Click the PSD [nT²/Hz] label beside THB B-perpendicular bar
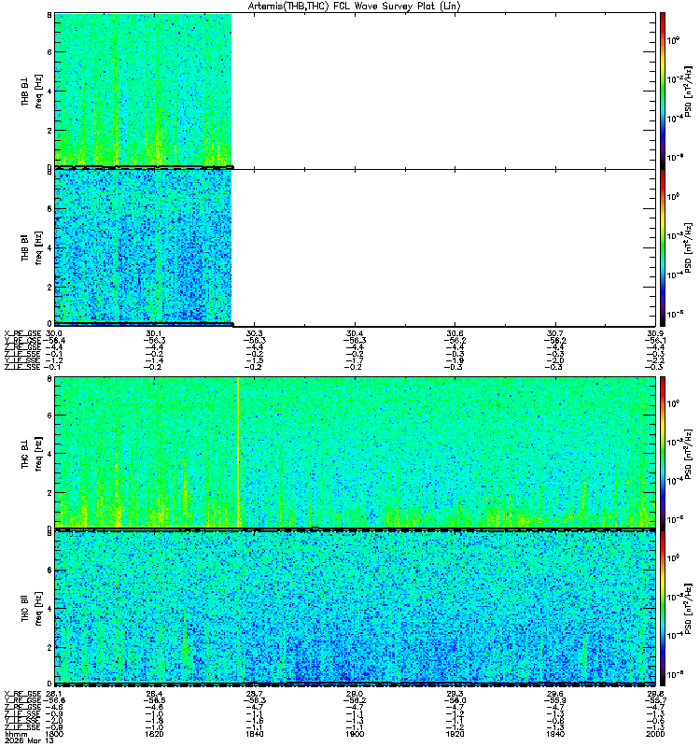The image size is (700, 747). 688,92
